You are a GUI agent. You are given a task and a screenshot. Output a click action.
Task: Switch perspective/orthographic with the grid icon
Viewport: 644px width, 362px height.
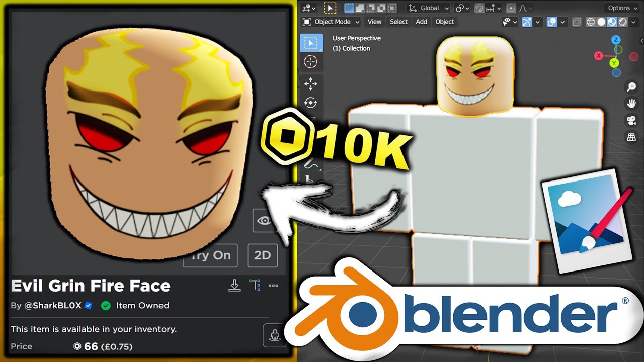click(x=631, y=137)
